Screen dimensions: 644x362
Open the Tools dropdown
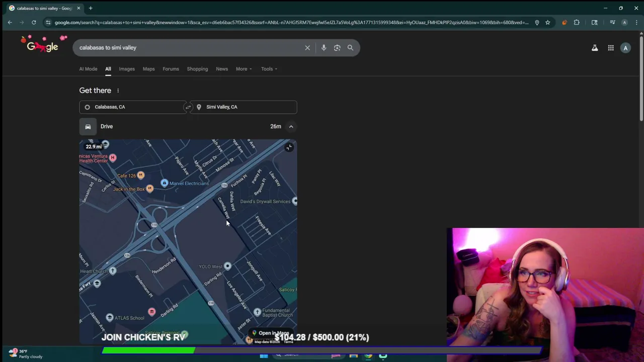(x=269, y=69)
